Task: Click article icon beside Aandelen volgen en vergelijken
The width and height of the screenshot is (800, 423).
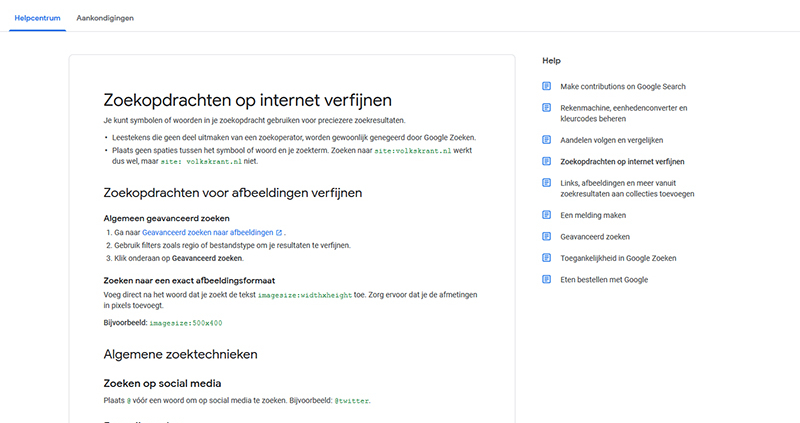Action: (x=546, y=140)
